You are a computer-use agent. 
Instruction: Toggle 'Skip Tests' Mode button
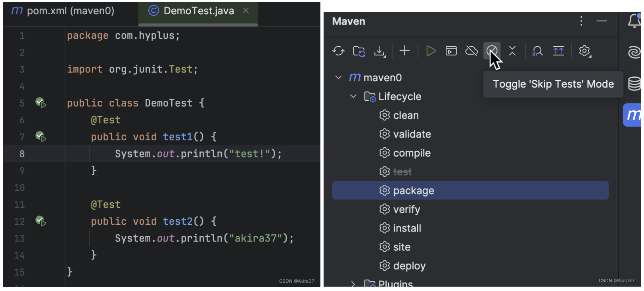(492, 51)
